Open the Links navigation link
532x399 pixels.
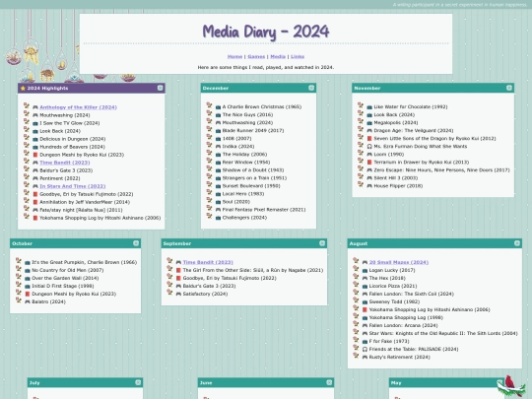[298, 57]
